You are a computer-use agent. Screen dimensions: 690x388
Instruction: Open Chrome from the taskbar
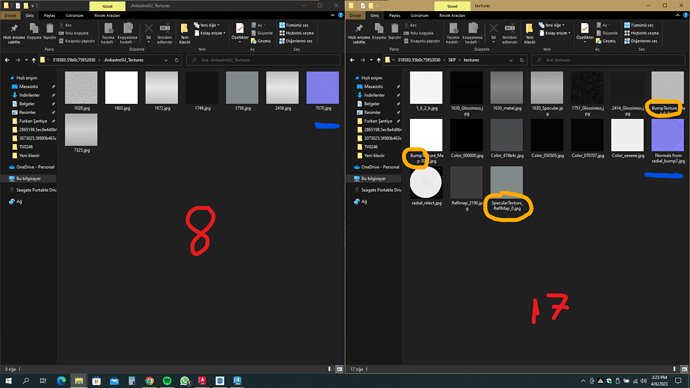149,381
